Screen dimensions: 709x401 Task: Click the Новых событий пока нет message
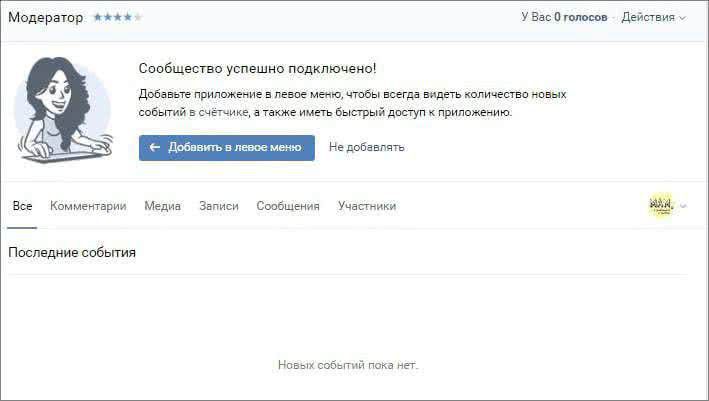pos(347,365)
